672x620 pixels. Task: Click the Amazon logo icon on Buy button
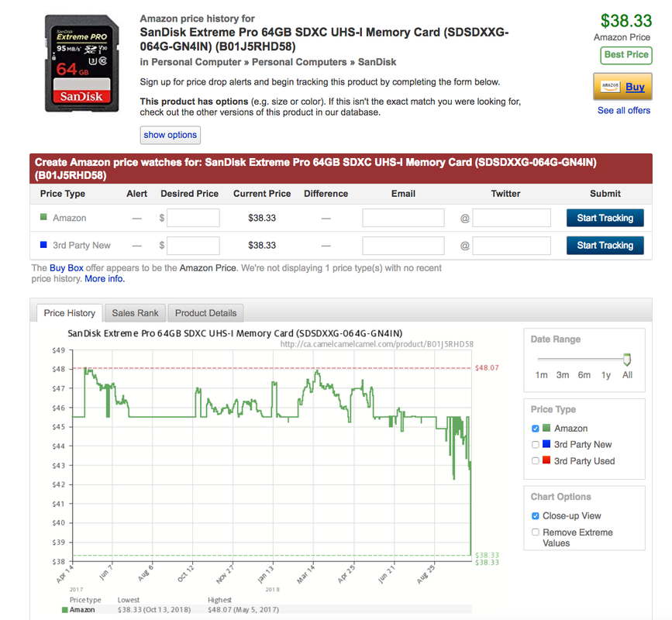pyautogui.click(x=610, y=86)
